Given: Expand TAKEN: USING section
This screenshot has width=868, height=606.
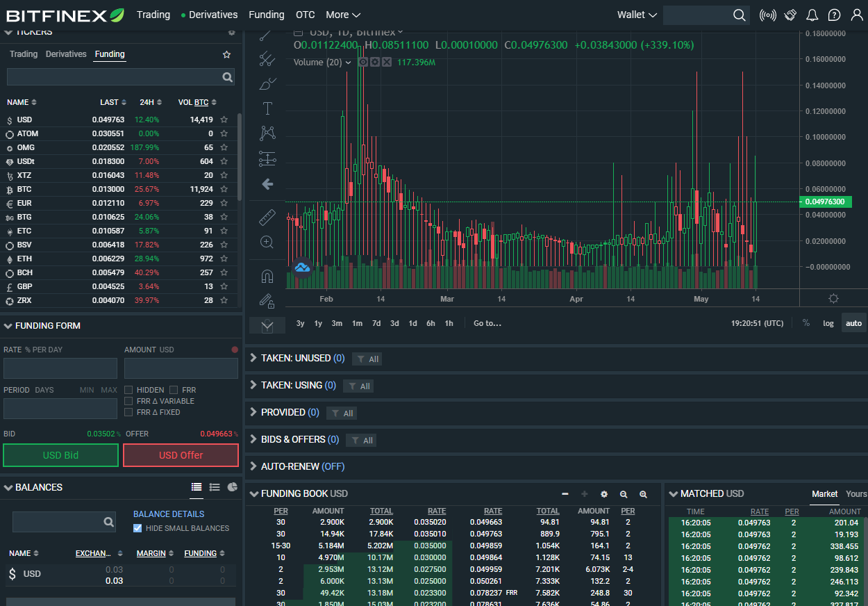Looking at the screenshot, I should pyautogui.click(x=253, y=385).
